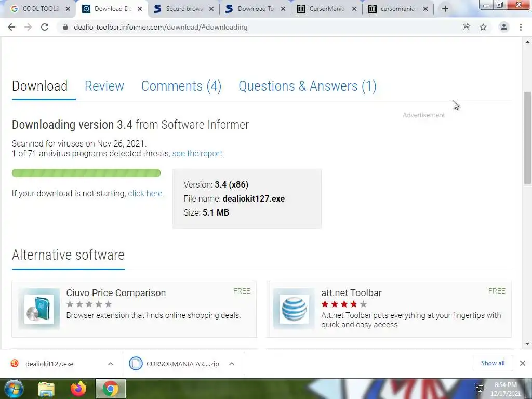532x399 pixels.
Task: Click 'click here' to restart download
Action: 145,193
